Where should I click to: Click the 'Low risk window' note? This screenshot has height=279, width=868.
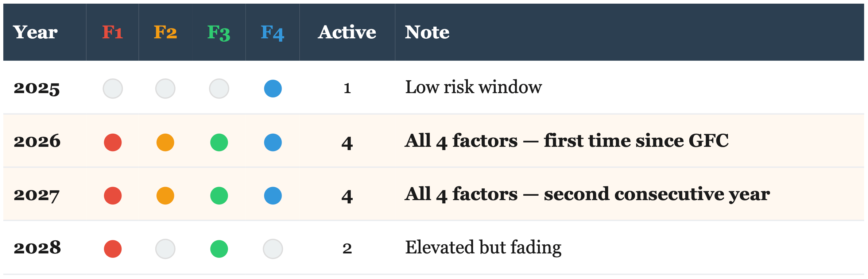tap(473, 87)
